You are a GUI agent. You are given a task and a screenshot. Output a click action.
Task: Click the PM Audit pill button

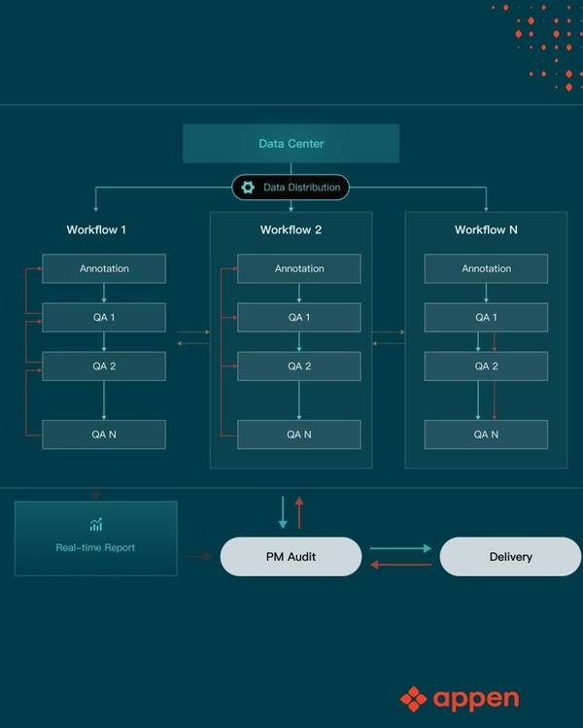pyautogui.click(x=291, y=557)
